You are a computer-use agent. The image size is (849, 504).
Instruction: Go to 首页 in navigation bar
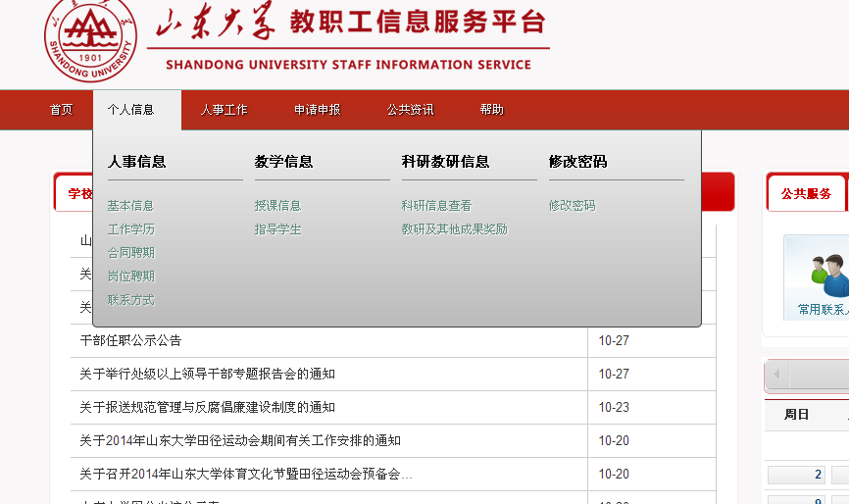tap(61, 110)
